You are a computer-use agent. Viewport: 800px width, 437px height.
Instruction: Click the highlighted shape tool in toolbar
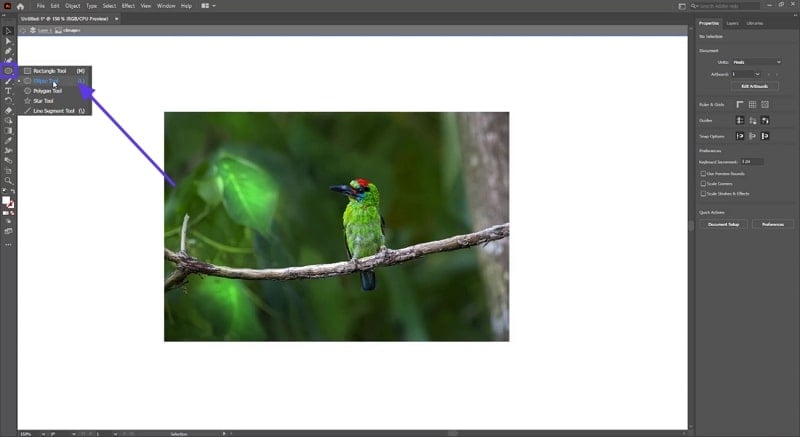8,71
